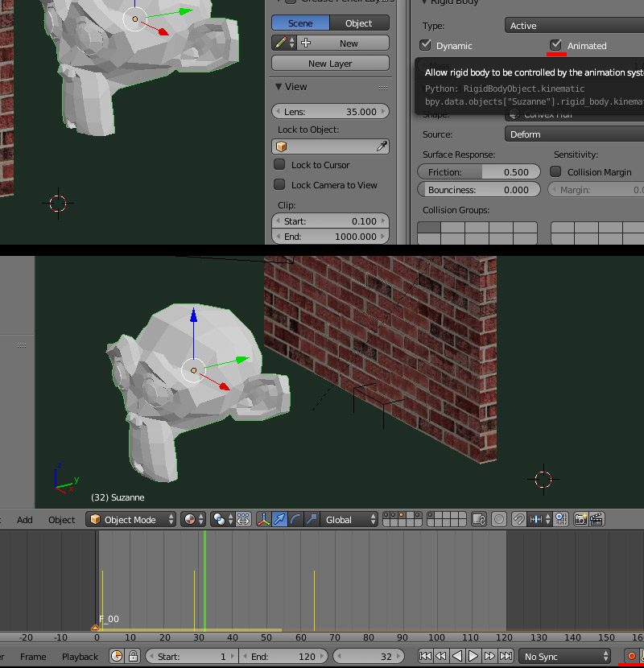Click the pivot point icon
This screenshot has height=668, width=644.
tap(222, 519)
